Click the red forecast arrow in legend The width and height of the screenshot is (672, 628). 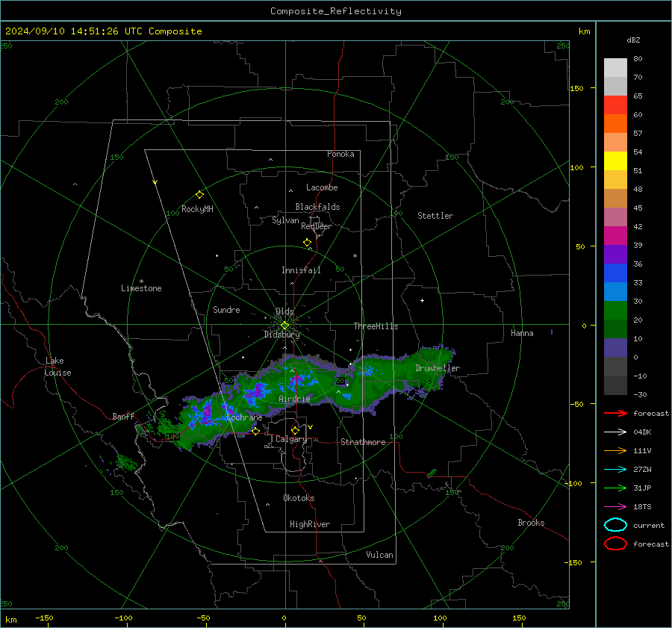click(x=615, y=413)
